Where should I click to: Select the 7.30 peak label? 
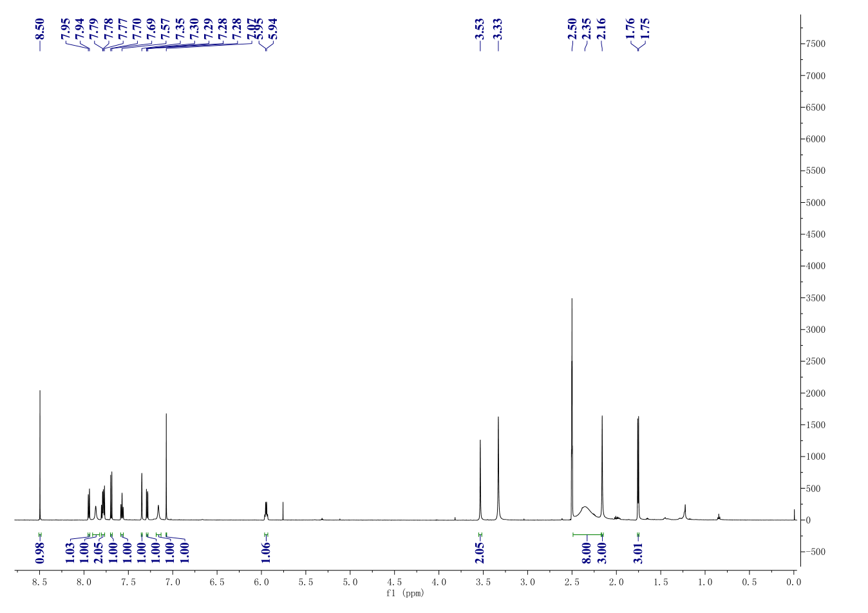tap(194, 30)
